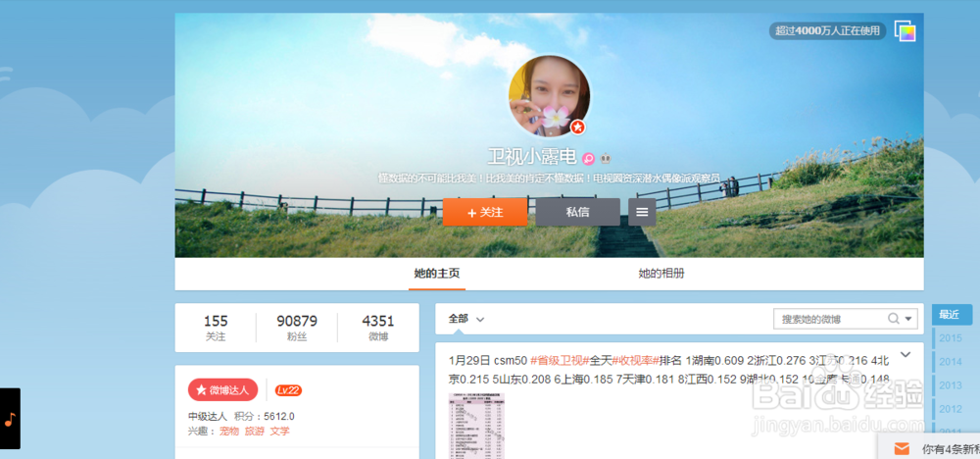Image resolution: width=980 pixels, height=459 pixels.
Task: Click the grey crown icon beside username
Action: [x=605, y=158]
